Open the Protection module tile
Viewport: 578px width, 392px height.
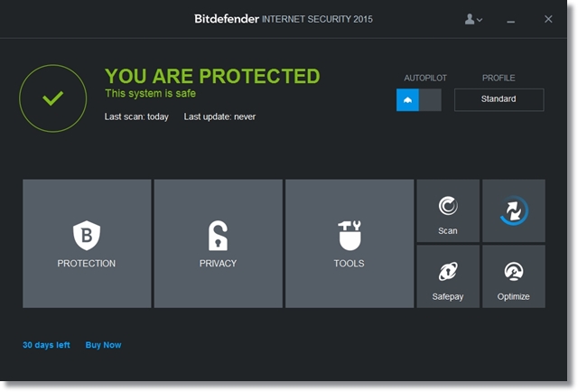pyautogui.click(x=87, y=243)
